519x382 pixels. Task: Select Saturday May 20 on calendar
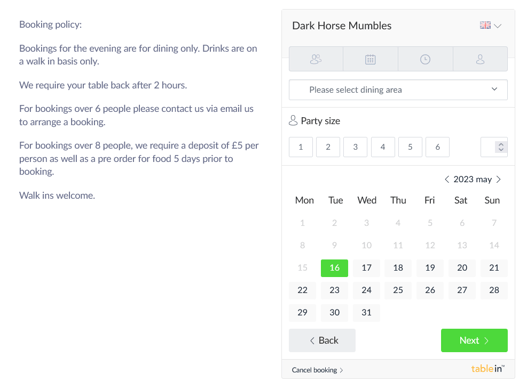[462, 268]
